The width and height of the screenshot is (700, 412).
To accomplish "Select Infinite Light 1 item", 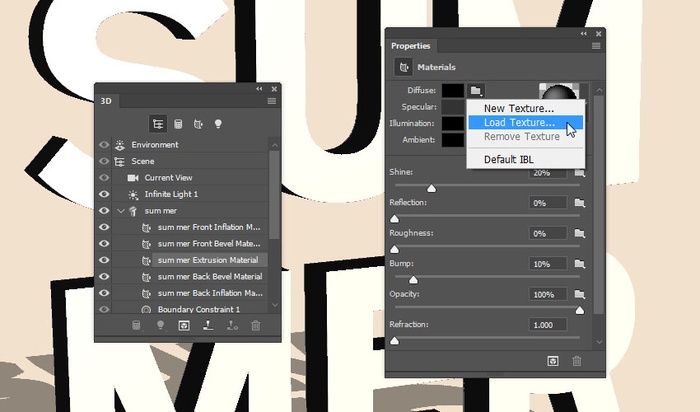I will point(171,194).
